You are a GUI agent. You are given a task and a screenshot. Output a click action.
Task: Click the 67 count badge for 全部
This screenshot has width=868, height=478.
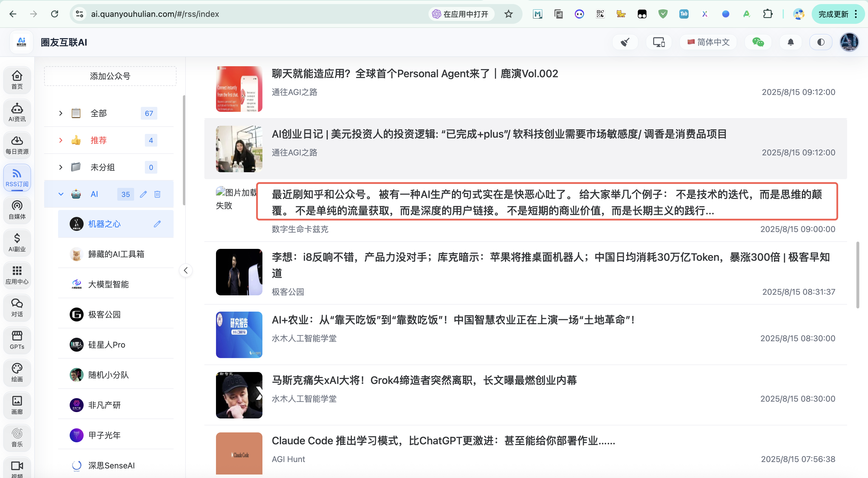tap(149, 113)
